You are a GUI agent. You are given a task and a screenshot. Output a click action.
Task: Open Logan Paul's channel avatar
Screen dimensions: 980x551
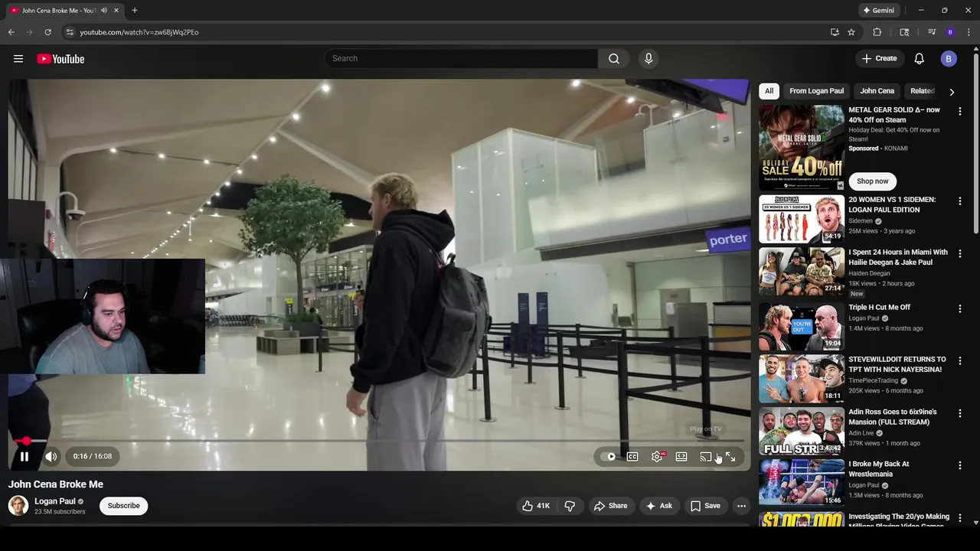pos(18,506)
